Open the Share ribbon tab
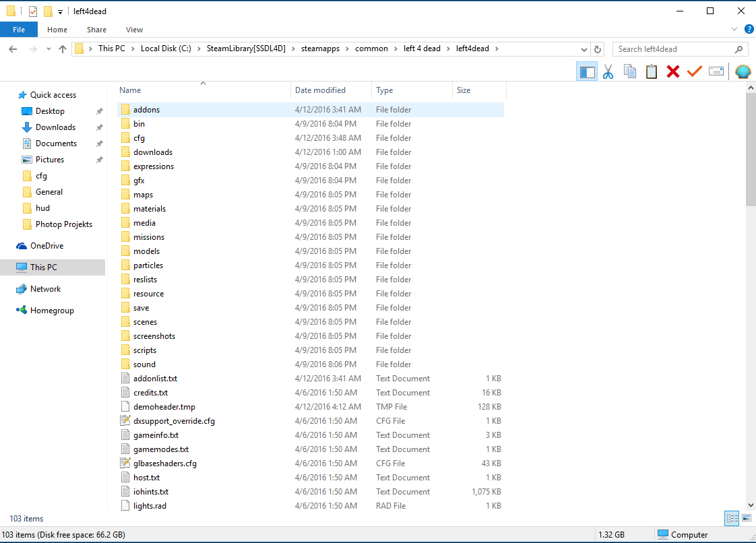Screen dimensions: 756x543 click(96, 30)
